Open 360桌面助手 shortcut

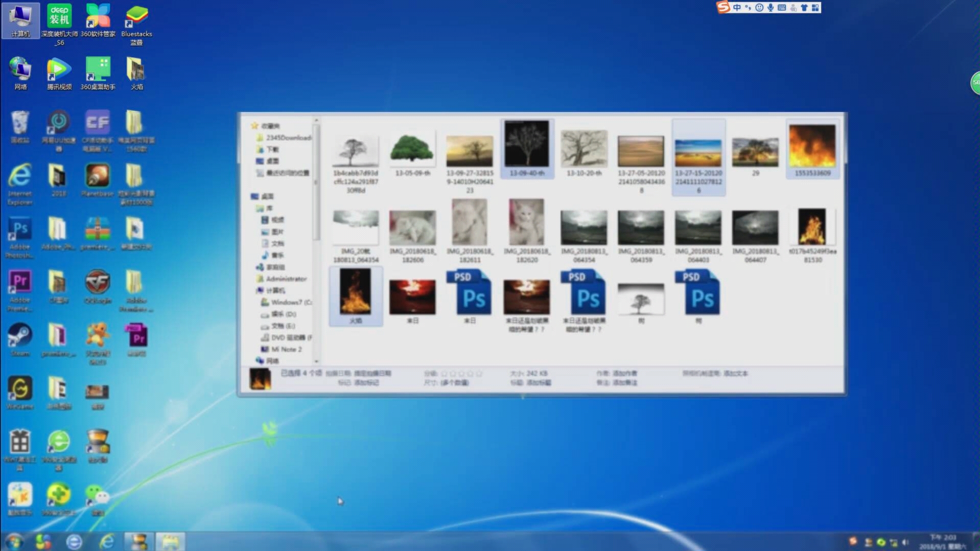click(x=98, y=73)
